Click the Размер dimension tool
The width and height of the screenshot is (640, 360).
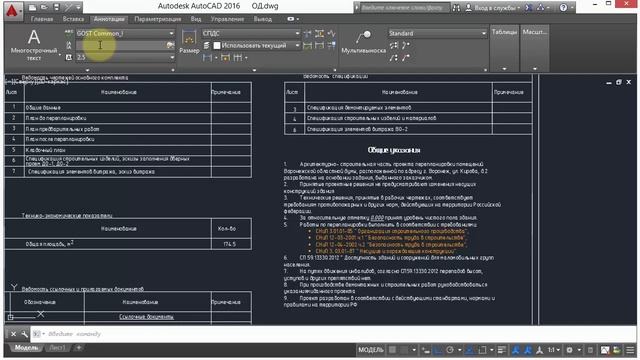coord(189,42)
